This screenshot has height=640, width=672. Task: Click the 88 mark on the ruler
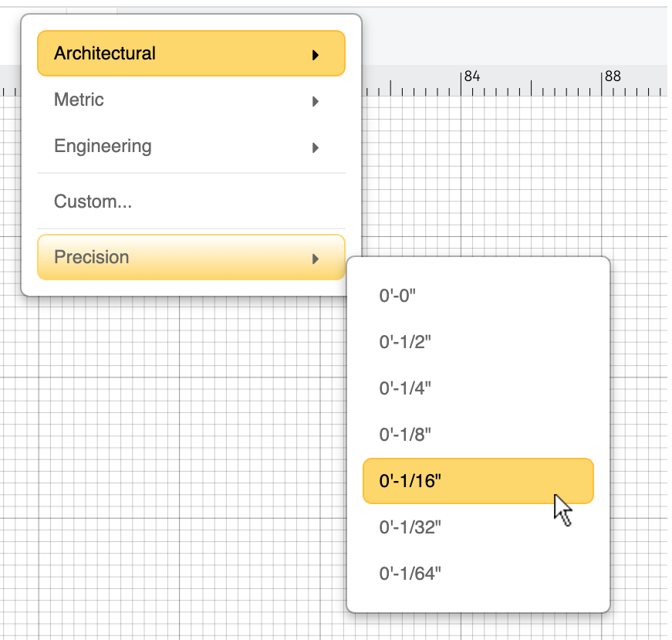tap(612, 76)
